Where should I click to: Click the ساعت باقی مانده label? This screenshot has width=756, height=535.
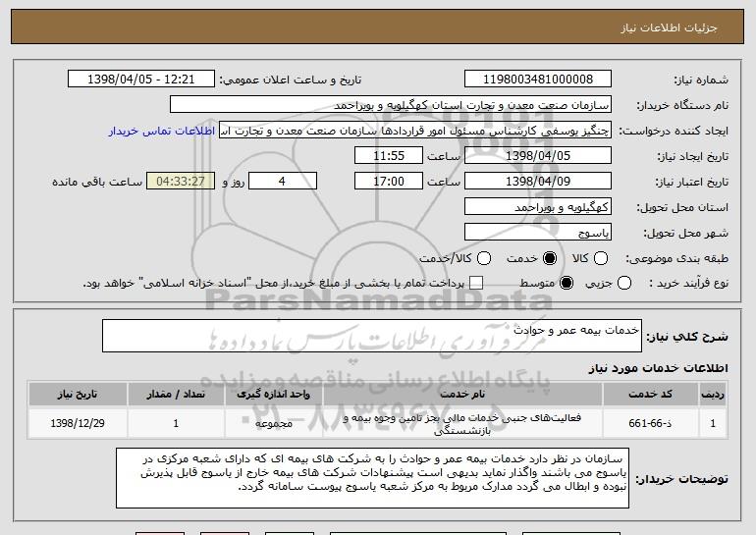[97, 182]
